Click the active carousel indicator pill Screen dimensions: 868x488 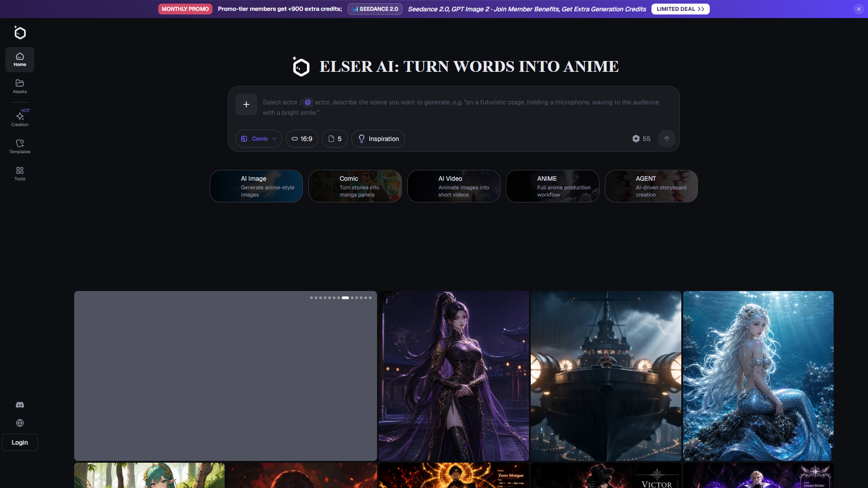coord(345,298)
